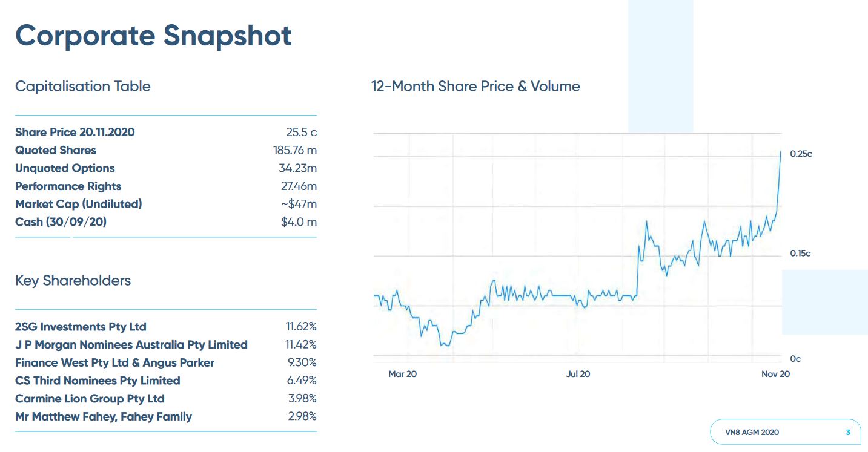Click the Key Shareholders heading
The width and height of the screenshot is (868, 452).
click(73, 281)
